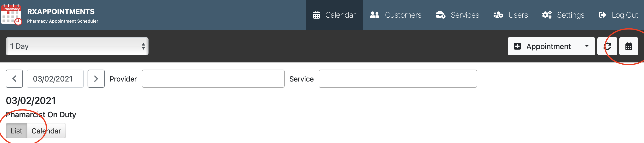Click the Services briefcase clock icon

tap(441, 15)
